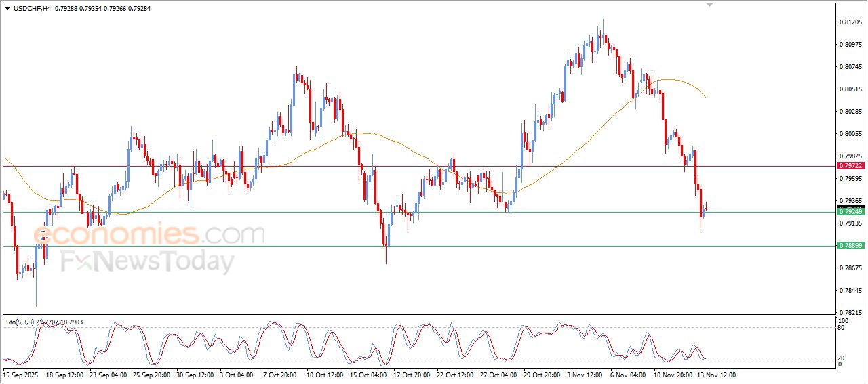
Task: Click the 15 Sep 2025 date label
Action: point(20,375)
